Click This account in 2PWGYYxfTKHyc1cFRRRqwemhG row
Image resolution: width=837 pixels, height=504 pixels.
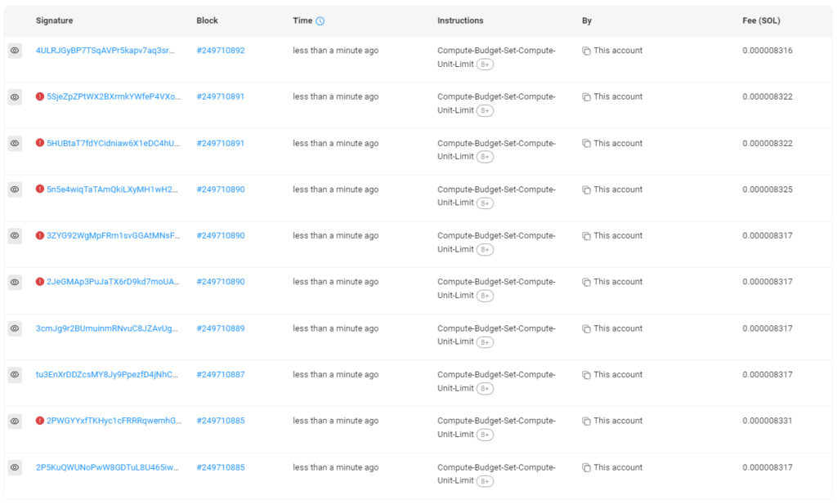(617, 421)
